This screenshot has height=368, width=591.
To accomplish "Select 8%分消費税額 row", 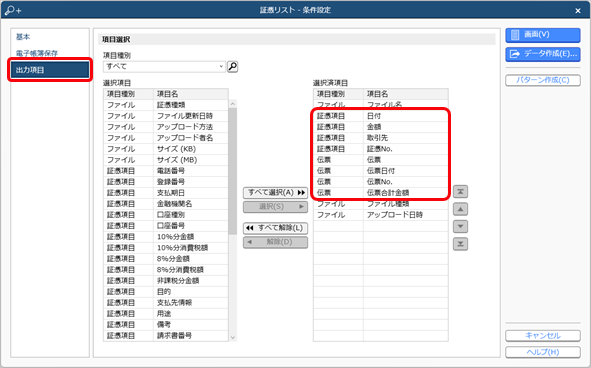I will 166,270.
